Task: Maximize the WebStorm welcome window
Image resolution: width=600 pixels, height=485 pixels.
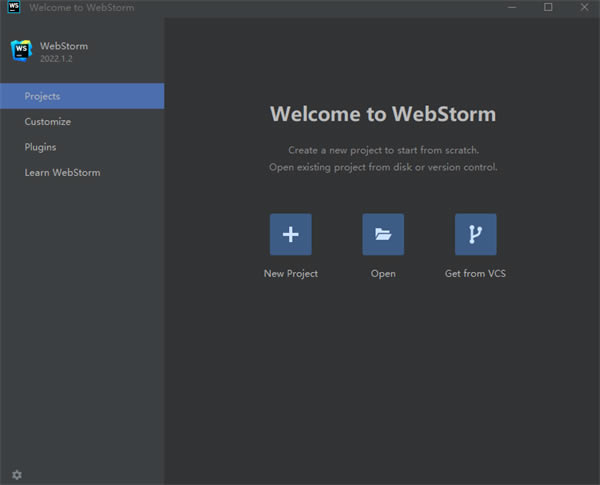Action: pyautogui.click(x=548, y=8)
